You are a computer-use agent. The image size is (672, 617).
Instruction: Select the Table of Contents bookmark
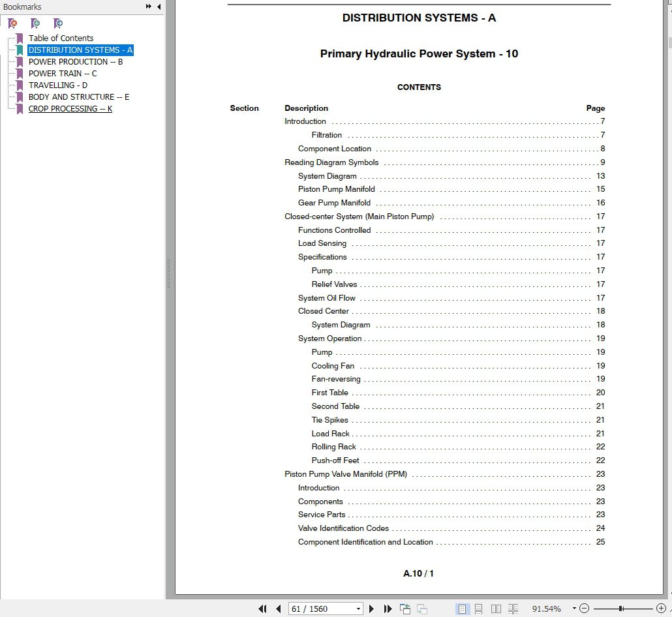pyautogui.click(x=61, y=38)
